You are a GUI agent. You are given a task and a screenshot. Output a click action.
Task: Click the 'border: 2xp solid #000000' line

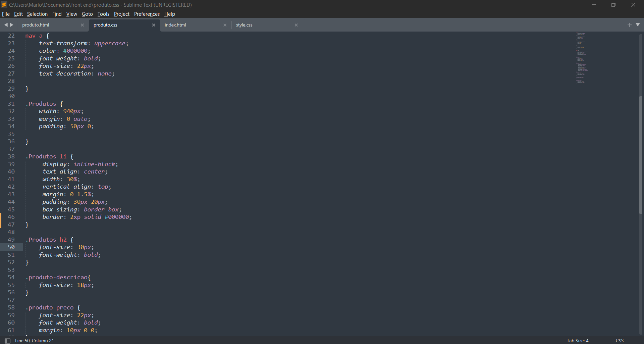[x=87, y=217]
